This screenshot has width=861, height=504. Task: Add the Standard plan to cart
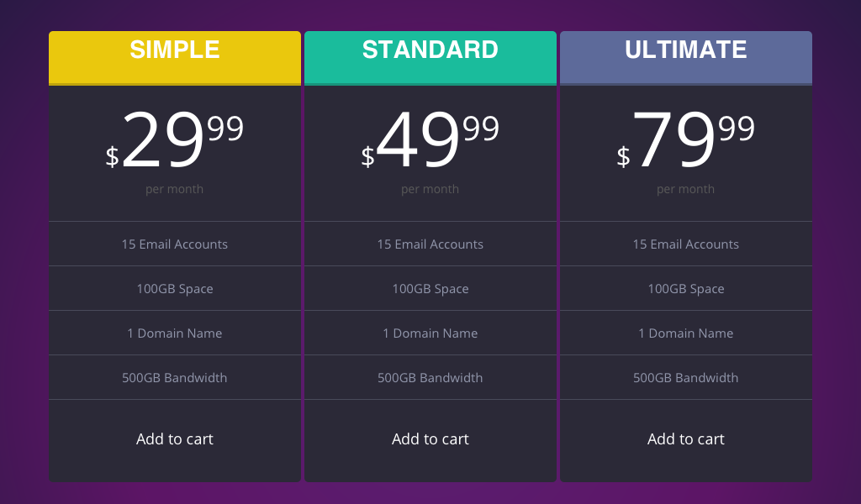[x=430, y=438]
